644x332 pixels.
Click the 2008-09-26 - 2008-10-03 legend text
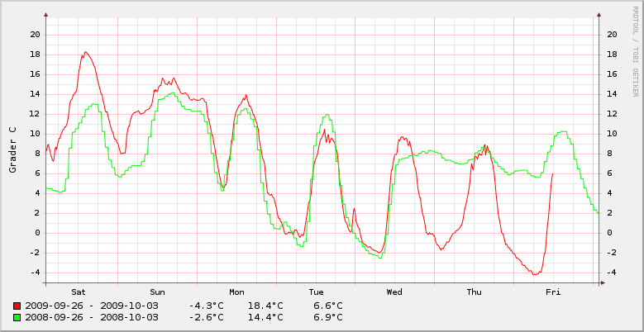pos(92,317)
